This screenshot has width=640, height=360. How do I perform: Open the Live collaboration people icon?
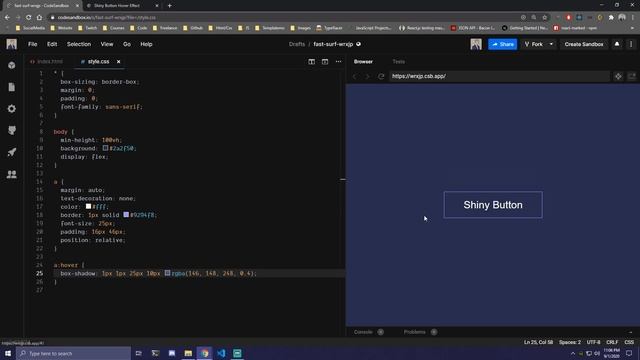coord(11,174)
